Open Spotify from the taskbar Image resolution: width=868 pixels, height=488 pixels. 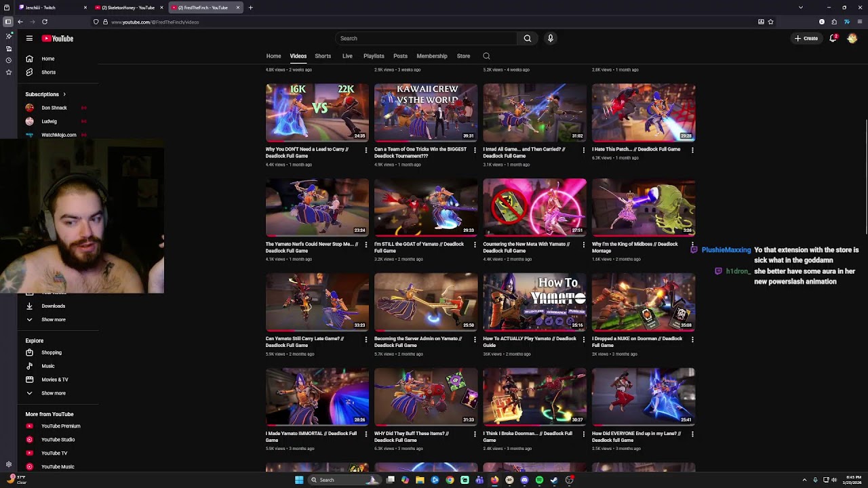(x=539, y=480)
